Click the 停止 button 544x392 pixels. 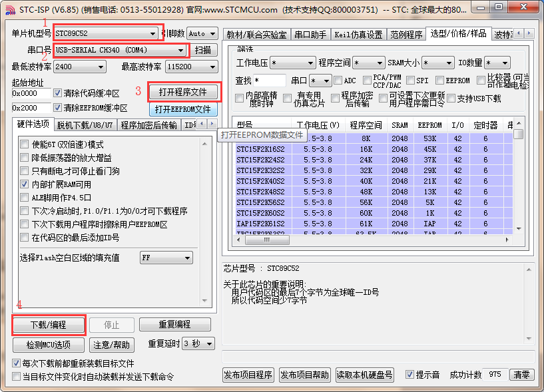(112, 325)
